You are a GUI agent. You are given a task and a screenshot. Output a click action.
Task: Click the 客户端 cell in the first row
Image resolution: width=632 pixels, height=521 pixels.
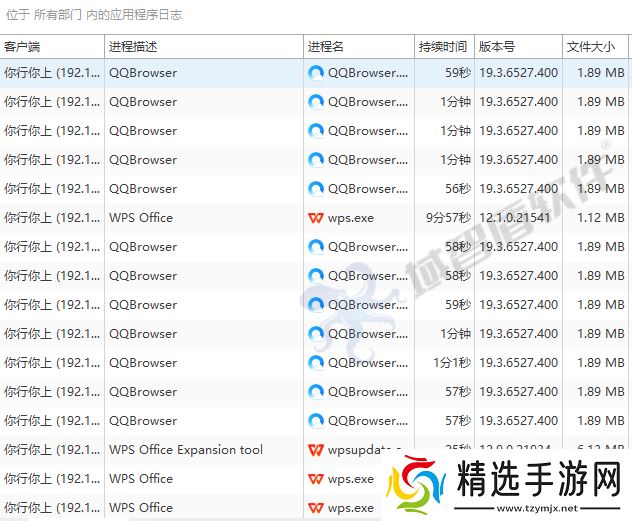click(x=52, y=73)
